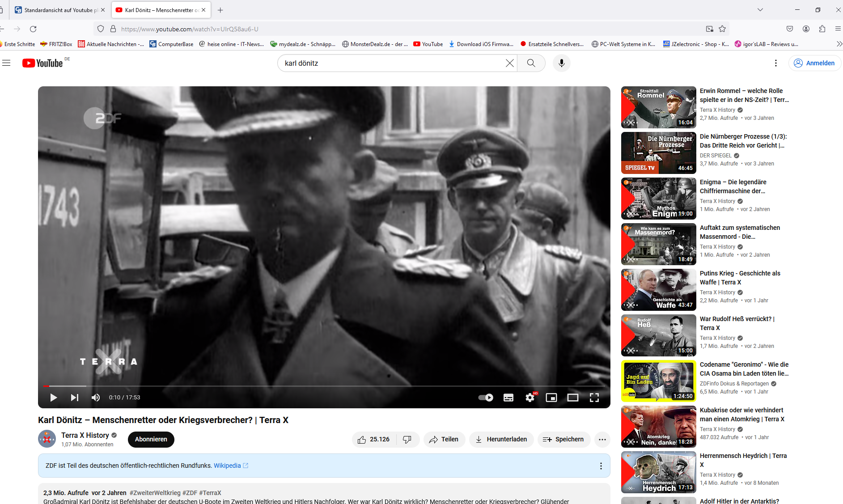Screen dimensions: 843x504
Task: Open Terra X History channel avatar
Action: click(x=47, y=439)
